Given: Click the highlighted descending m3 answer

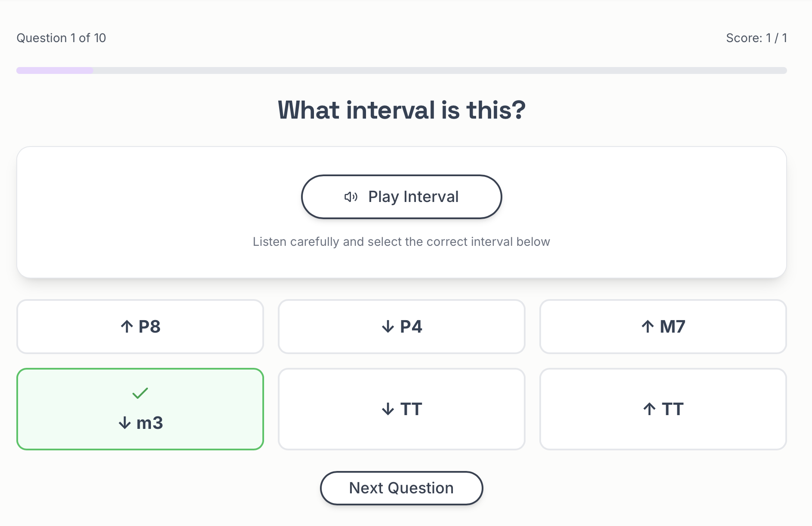Looking at the screenshot, I should [x=140, y=409].
